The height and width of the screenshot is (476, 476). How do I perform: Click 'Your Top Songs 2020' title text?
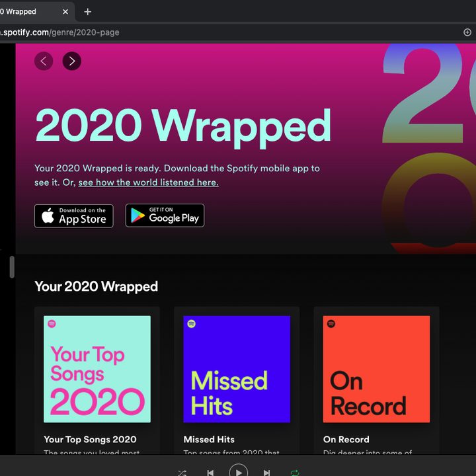(x=90, y=439)
